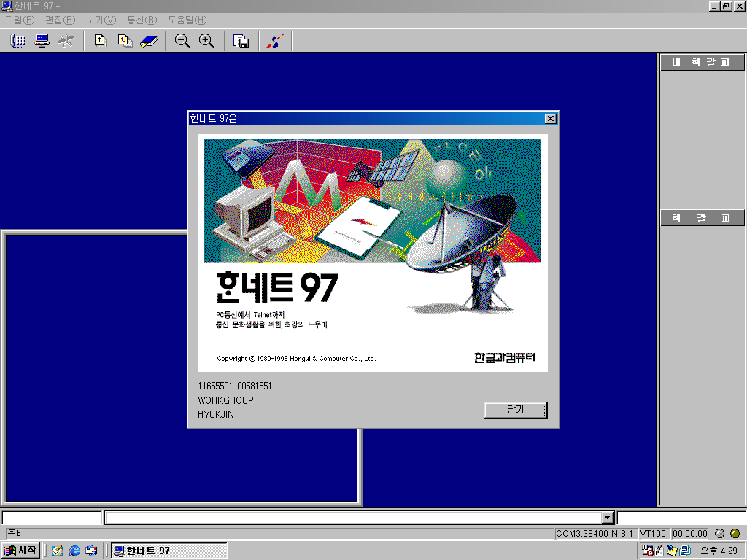The image size is (747, 560).
Task: Click the zoom out magnifier icon
Action: 182,41
